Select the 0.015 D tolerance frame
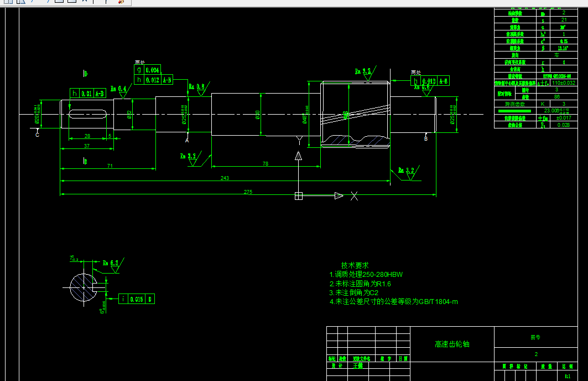Image resolution: width=588 pixels, height=381 pixels. pos(137,299)
